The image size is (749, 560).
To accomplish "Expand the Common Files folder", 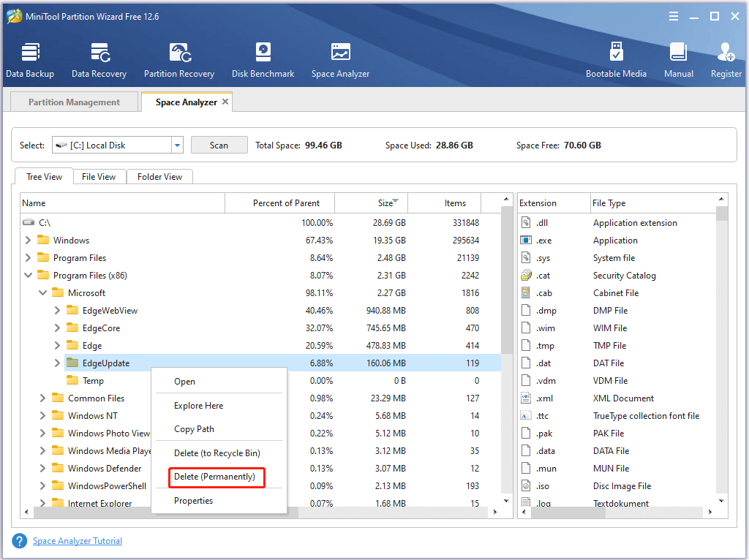I will coord(42,398).
